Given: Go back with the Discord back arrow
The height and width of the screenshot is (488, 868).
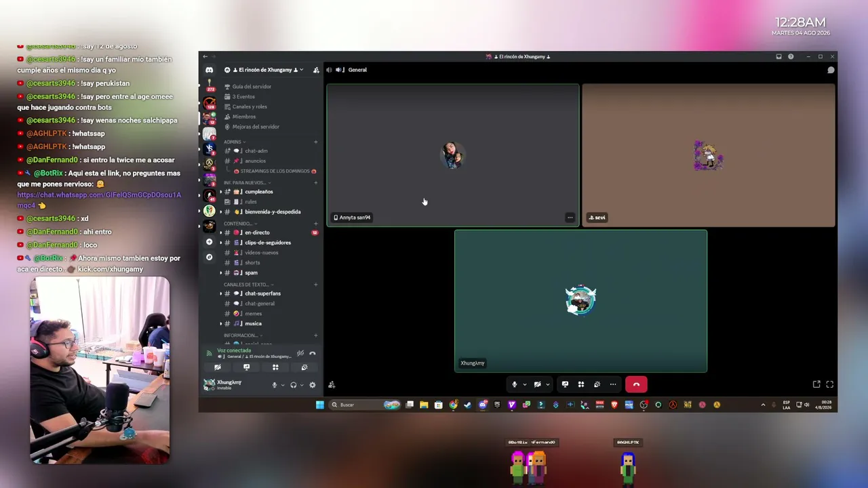Looking at the screenshot, I should [x=205, y=57].
